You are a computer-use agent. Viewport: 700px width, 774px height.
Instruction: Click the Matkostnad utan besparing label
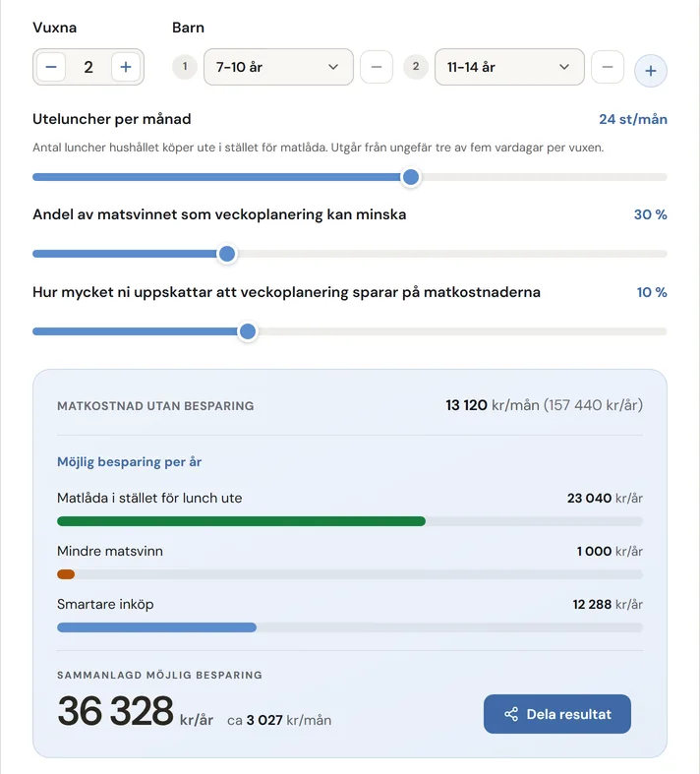155,406
